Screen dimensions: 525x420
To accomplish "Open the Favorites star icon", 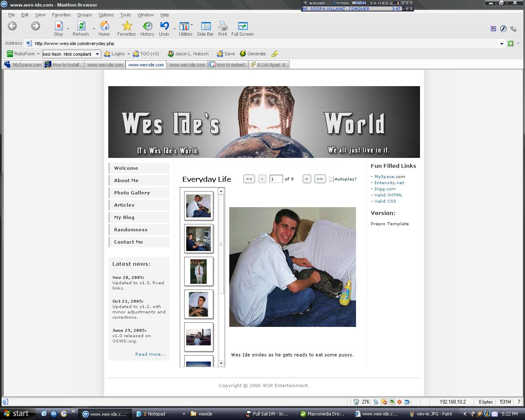I will tap(127, 27).
